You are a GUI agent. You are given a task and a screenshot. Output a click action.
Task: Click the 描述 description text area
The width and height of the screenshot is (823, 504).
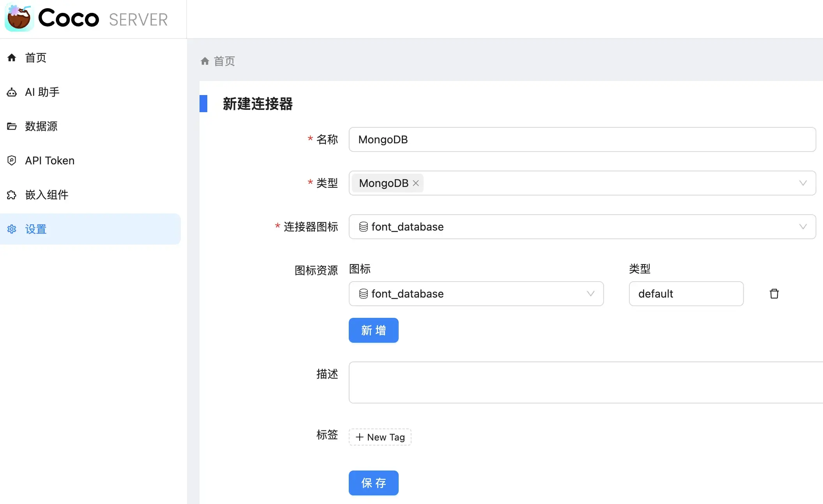[581, 382]
